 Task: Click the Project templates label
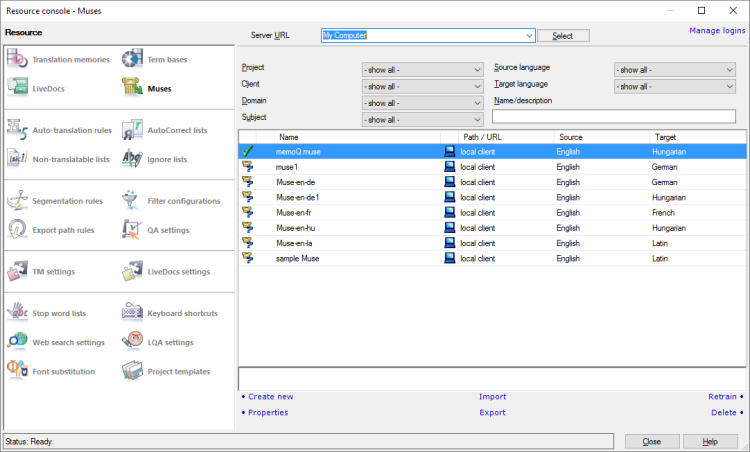click(x=178, y=372)
